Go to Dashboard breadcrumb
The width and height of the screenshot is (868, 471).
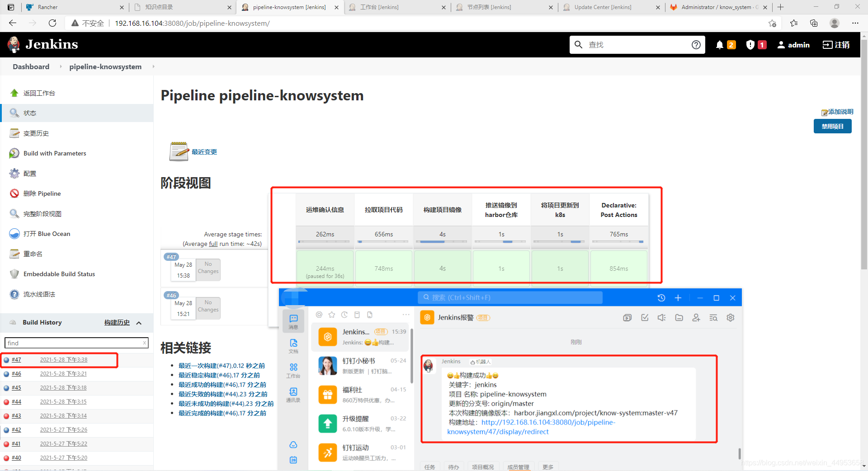click(31, 66)
